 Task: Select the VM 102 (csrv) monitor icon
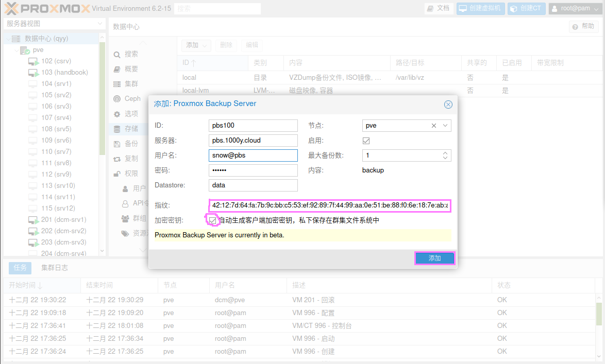(x=33, y=61)
